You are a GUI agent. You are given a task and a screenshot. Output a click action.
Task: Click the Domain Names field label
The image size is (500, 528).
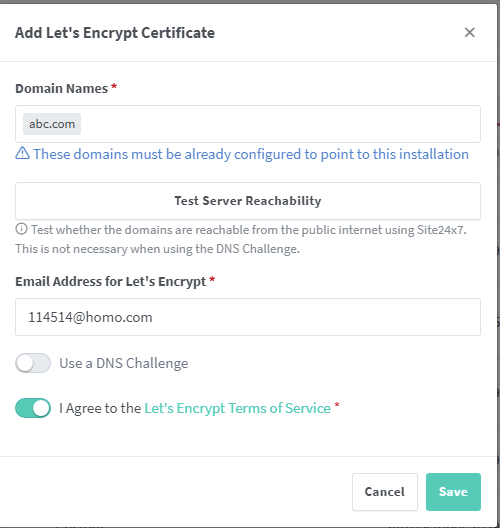coord(62,89)
